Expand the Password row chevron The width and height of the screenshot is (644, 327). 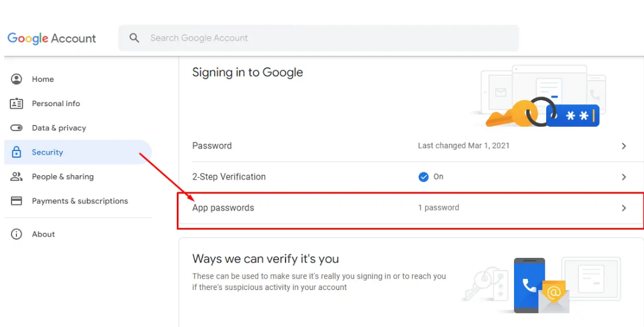(x=623, y=146)
